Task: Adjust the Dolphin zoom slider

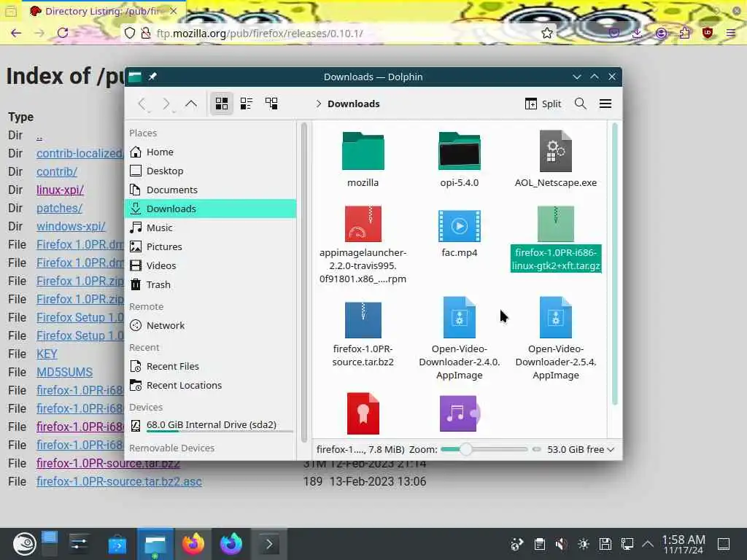Action: (484, 449)
